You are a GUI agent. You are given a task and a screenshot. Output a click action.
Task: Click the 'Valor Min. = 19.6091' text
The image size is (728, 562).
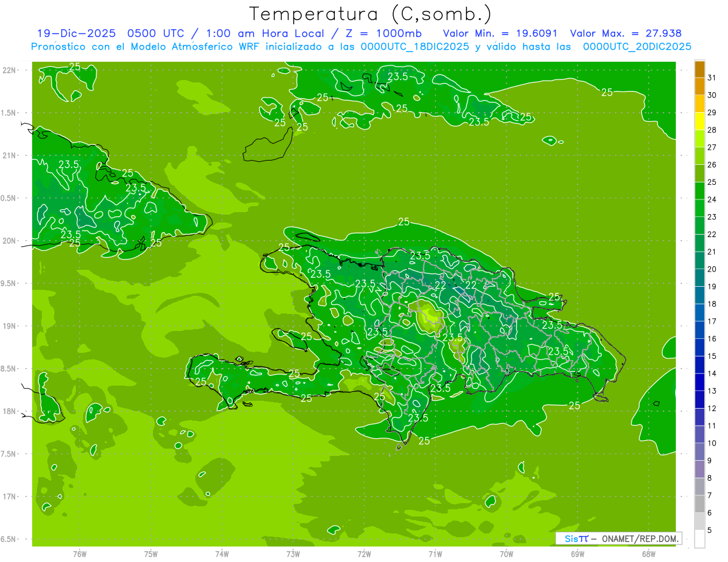click(x=500, y=33)
